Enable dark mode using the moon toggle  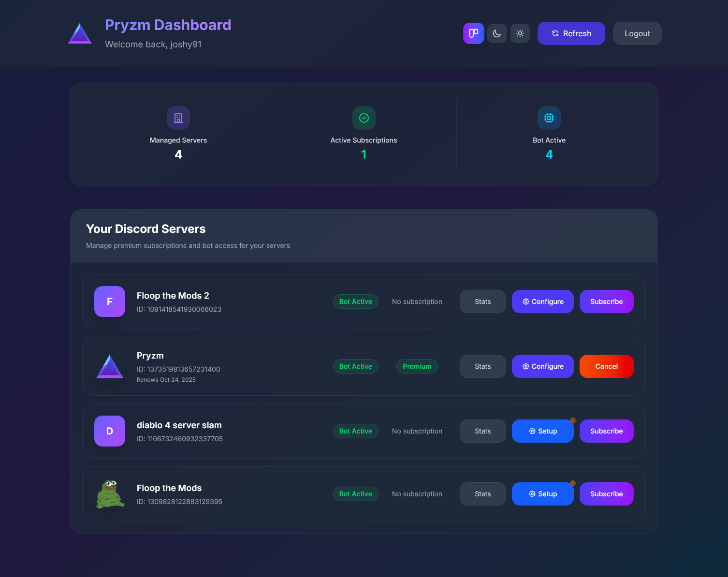coord(496,33)
